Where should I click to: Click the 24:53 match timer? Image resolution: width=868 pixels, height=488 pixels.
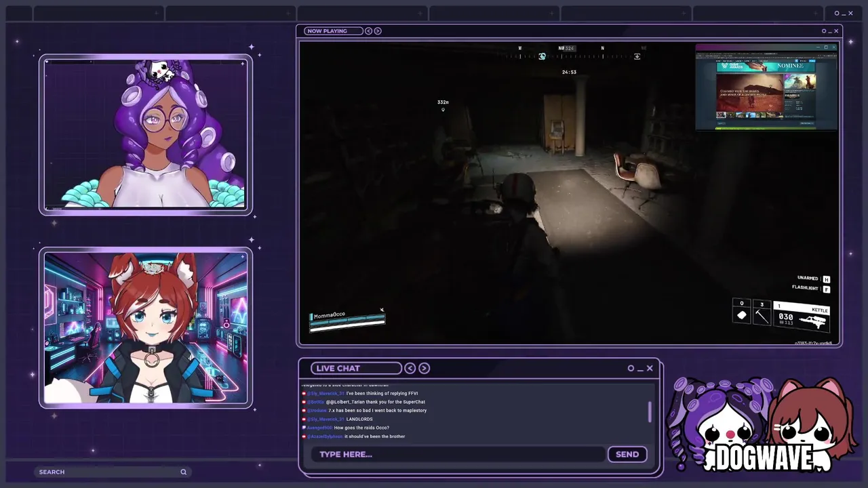pos(569,72)
